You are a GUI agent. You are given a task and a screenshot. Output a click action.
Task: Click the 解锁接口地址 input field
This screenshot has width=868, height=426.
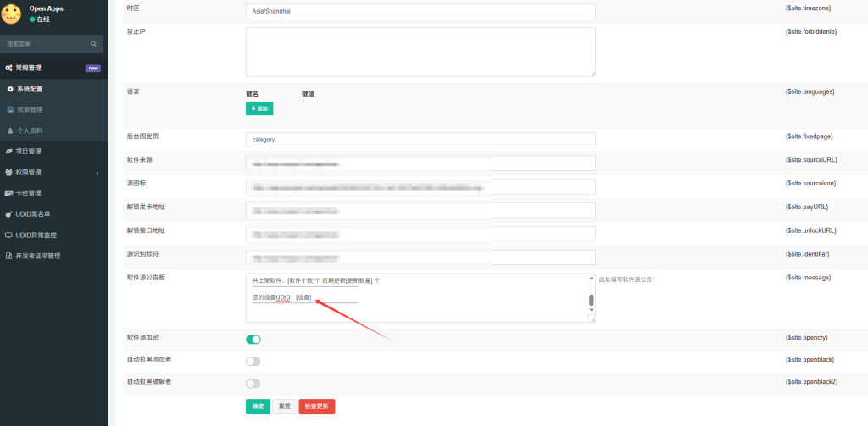(420, 234)
